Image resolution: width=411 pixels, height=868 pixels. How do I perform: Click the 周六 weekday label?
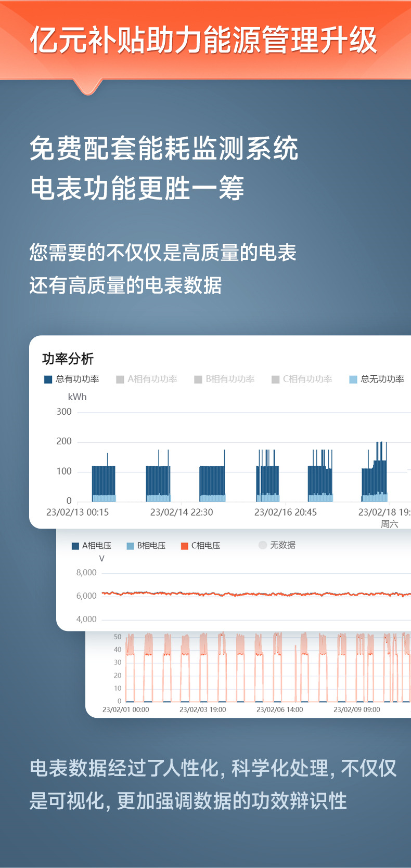(390, 524)
